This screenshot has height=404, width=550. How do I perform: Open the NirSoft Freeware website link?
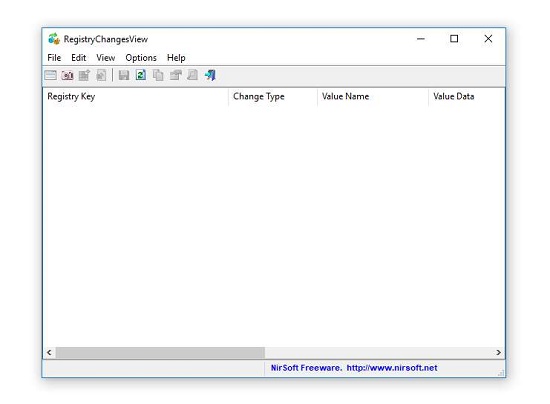(354, 368)
